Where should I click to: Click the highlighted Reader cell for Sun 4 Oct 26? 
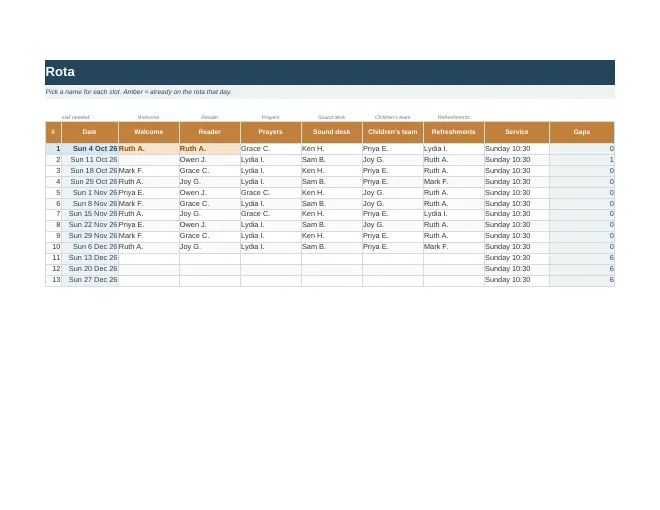coord(210,149)
